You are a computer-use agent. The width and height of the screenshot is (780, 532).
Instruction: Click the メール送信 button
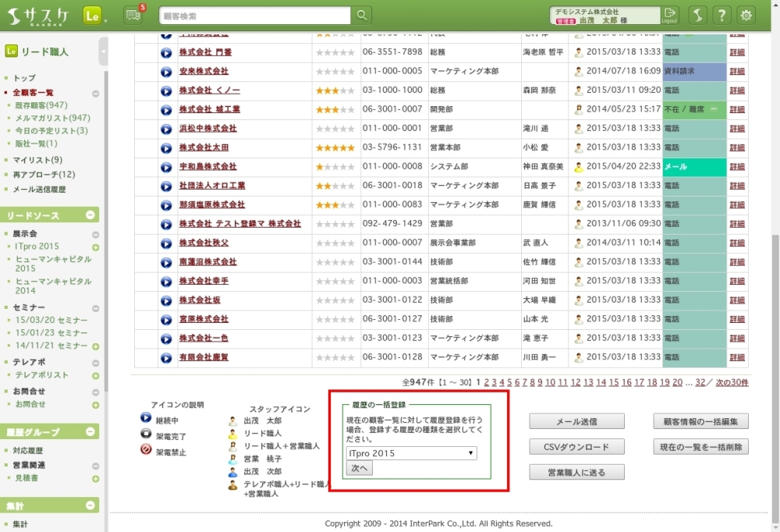click(576, 421)
